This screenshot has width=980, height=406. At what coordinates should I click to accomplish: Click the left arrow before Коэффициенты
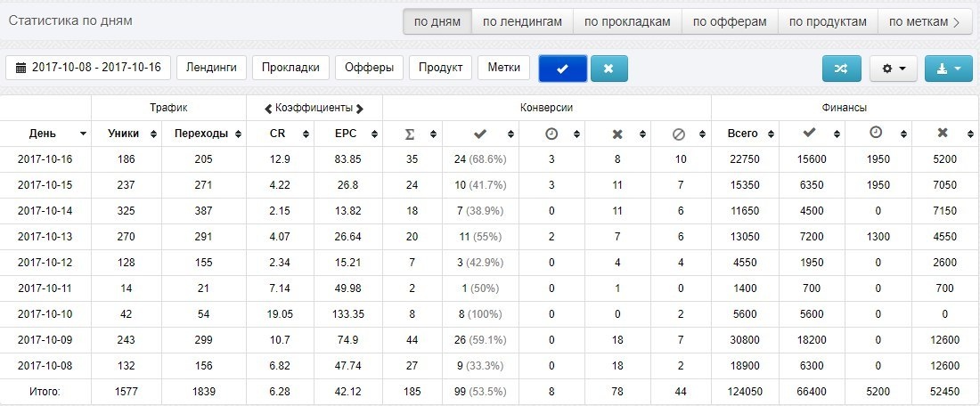click(269, 109)
